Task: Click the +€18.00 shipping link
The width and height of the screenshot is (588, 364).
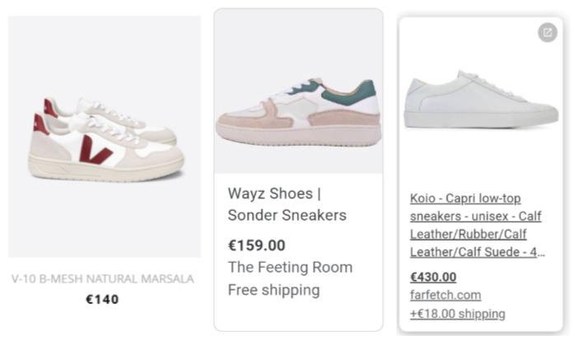Action: 457,314
